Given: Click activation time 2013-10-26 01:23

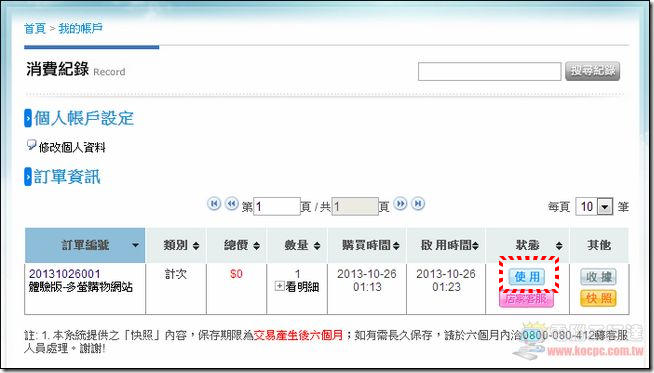Looking at the screenshot, I should (446, 280).
